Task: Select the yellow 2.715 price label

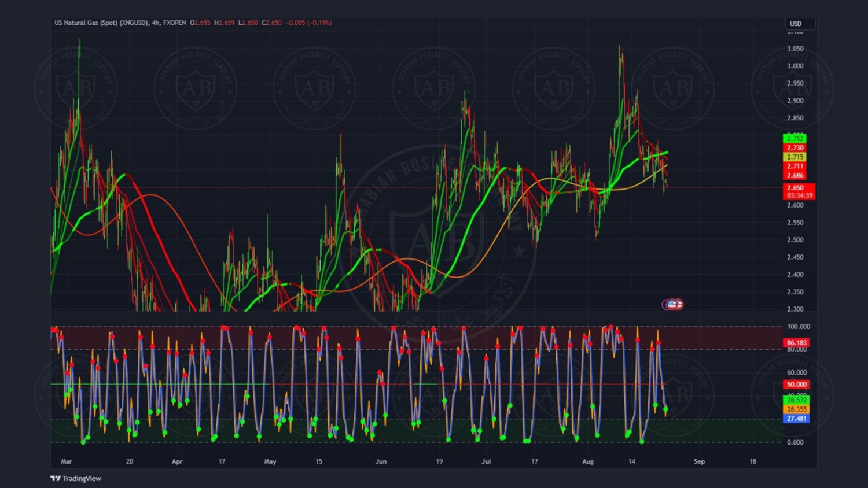Action: pyautogui.click(x=795, y=157)
